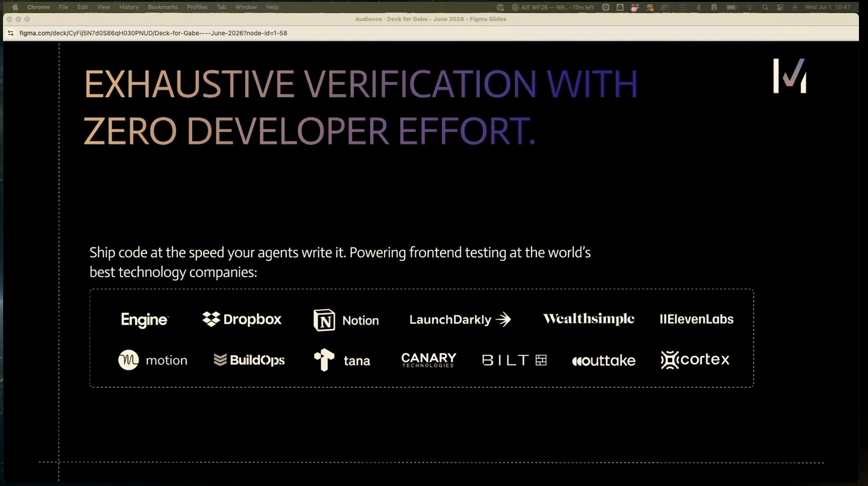Open the Profiles menu

tap(197, 7)
